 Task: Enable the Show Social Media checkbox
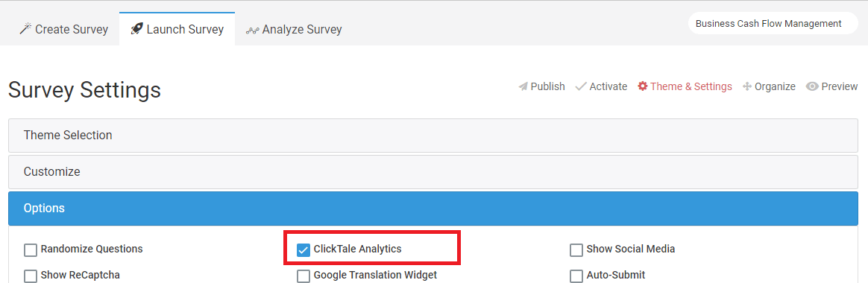576,249
